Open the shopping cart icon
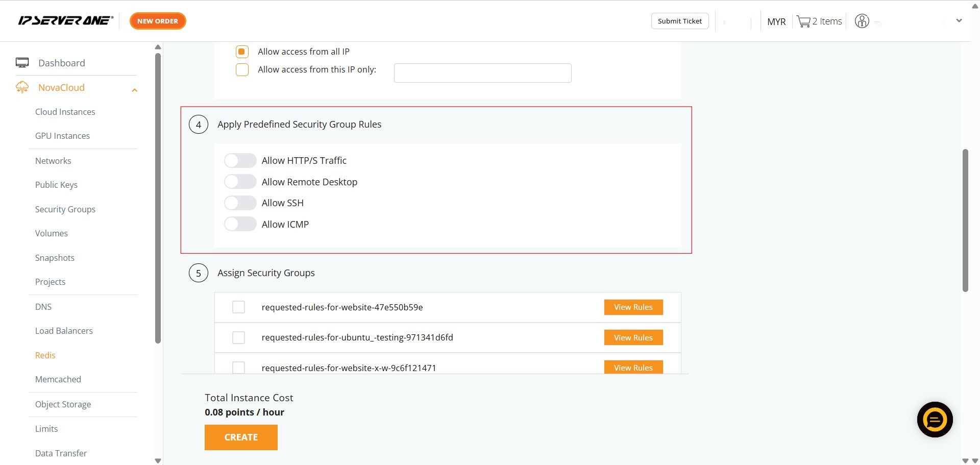This screenshot has width=980, height=465. (803, 21)
